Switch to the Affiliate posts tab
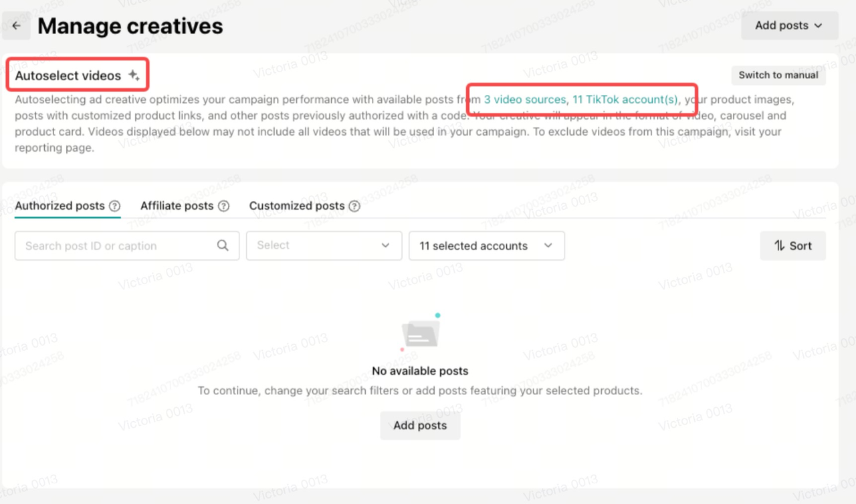Screen dimensions: 856x504 click(177, 206)
